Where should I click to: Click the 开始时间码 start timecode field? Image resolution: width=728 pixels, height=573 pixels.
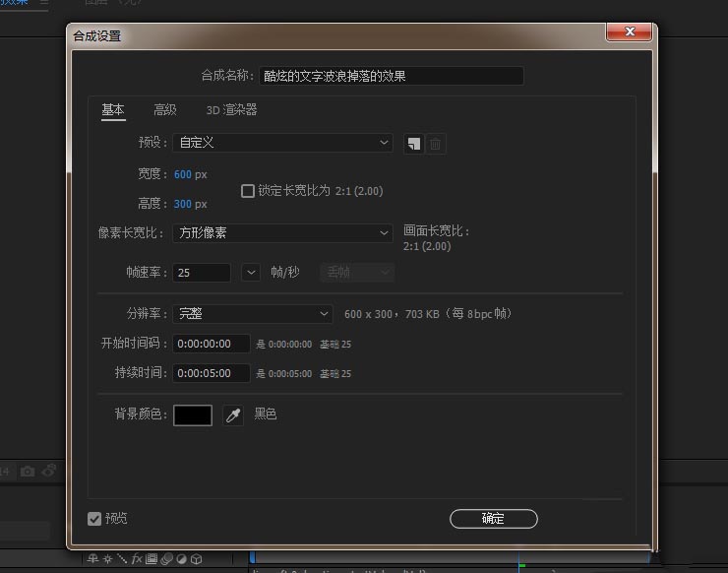click(x=212, y=344)
